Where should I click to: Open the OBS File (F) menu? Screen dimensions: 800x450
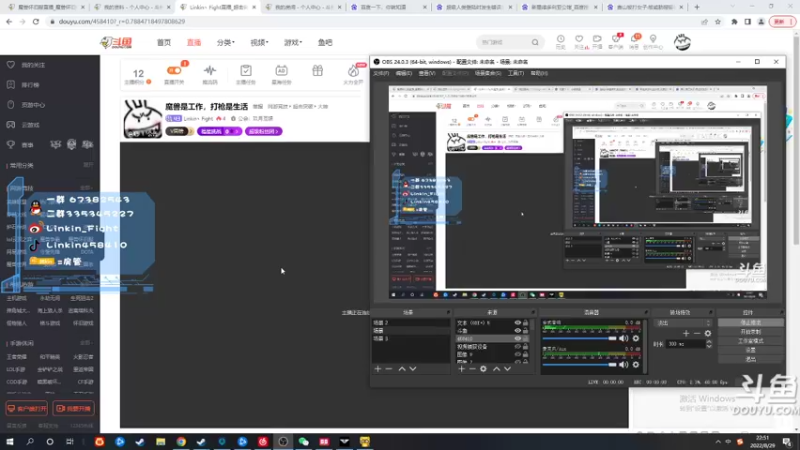381,73
